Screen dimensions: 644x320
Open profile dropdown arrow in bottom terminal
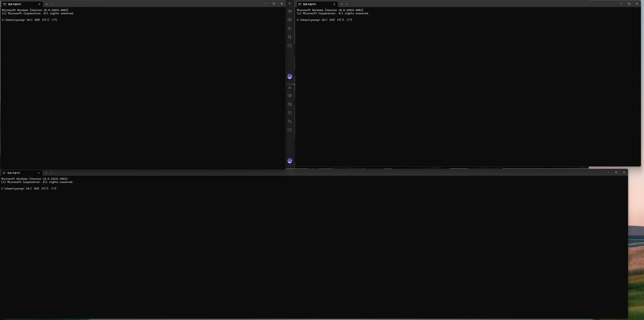point(51,173)
